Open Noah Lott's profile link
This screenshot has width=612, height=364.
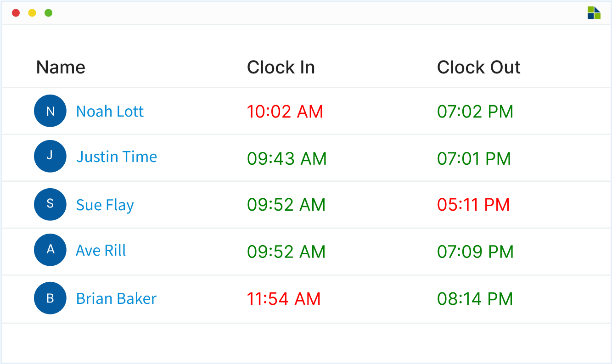(x=110, y=111)
